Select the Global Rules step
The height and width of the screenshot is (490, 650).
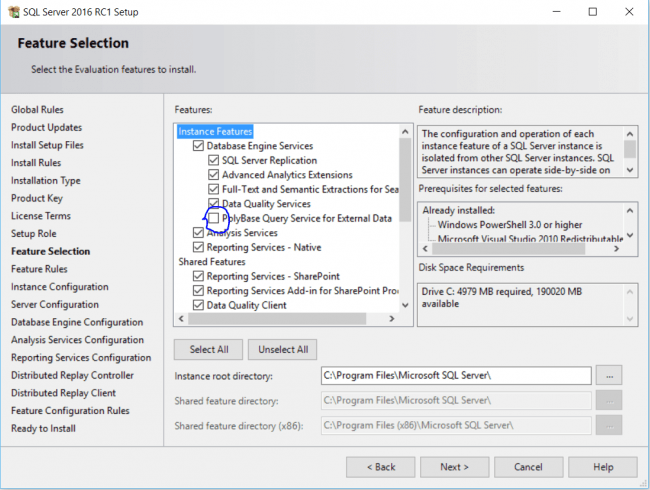[37, 110]
